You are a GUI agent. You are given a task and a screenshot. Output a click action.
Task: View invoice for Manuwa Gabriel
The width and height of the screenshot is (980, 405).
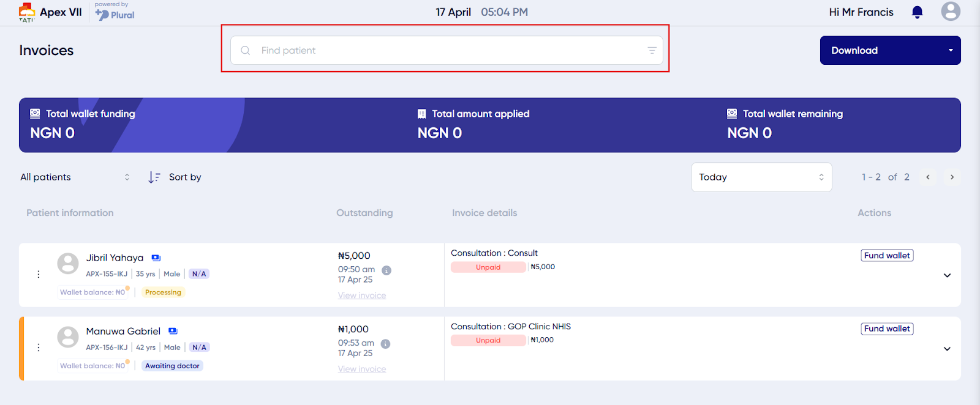[362, 369]
